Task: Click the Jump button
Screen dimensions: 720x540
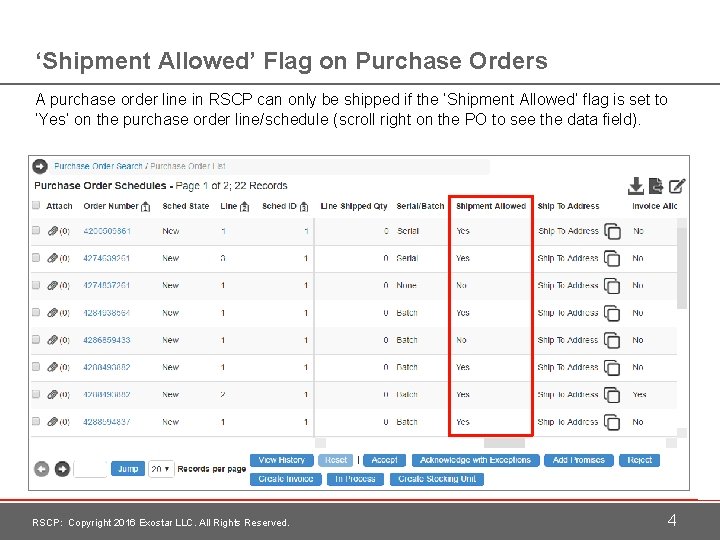Action: (128, 469)
